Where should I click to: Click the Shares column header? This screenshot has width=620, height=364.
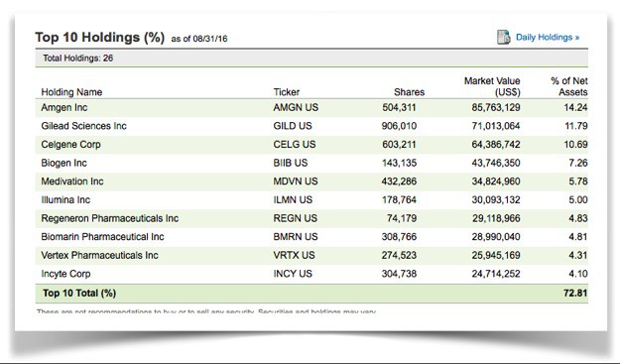[409, 92]
